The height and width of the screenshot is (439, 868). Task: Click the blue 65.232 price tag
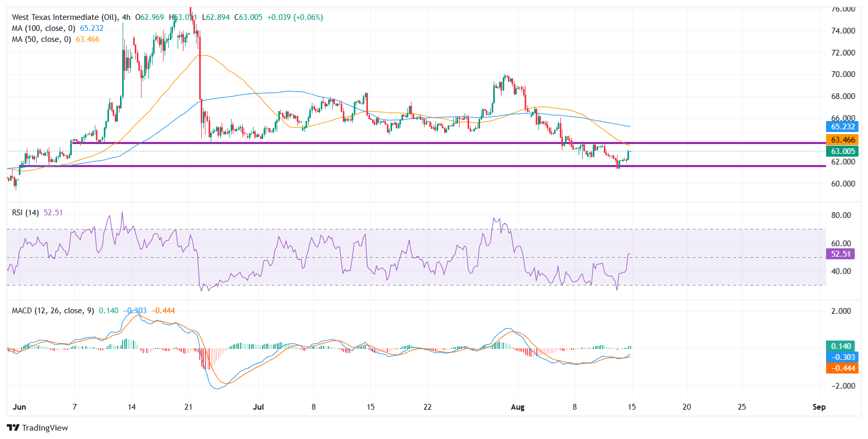coord(842,127)
